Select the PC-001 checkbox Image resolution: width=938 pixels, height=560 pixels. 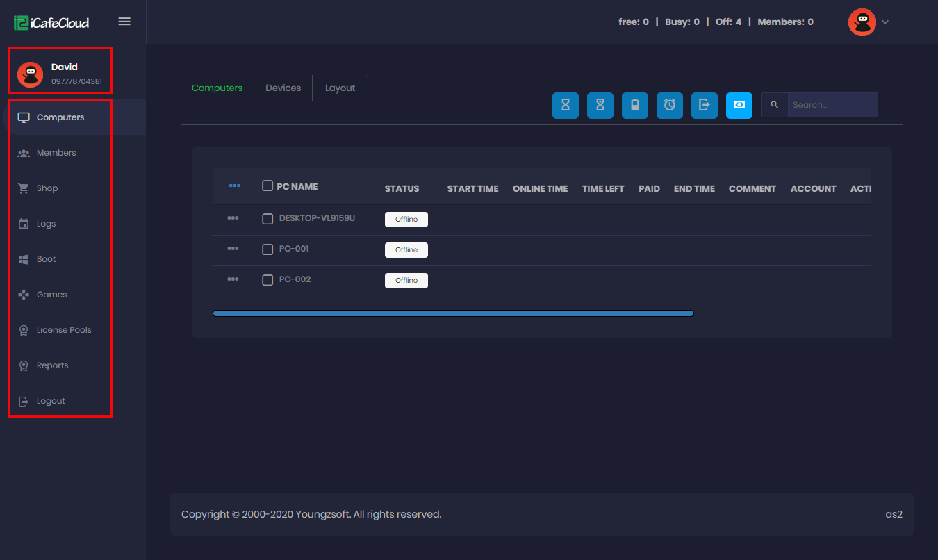click(268, 249)
